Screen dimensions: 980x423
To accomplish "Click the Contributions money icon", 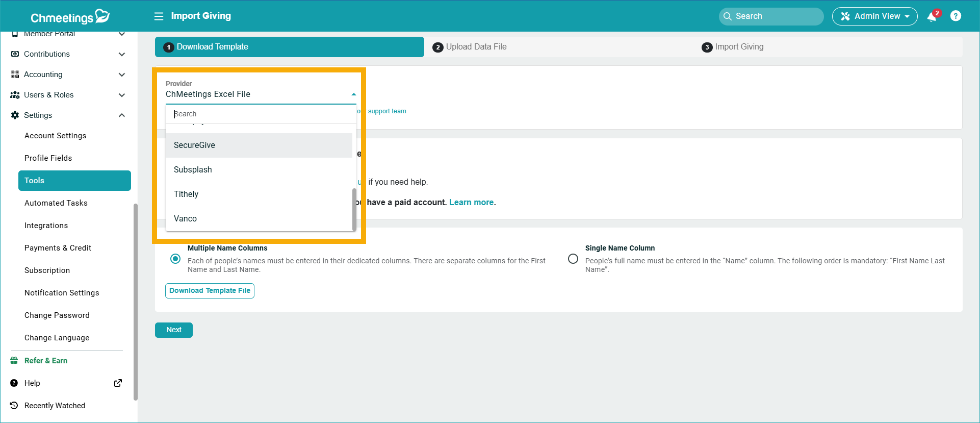I will 15,54.
